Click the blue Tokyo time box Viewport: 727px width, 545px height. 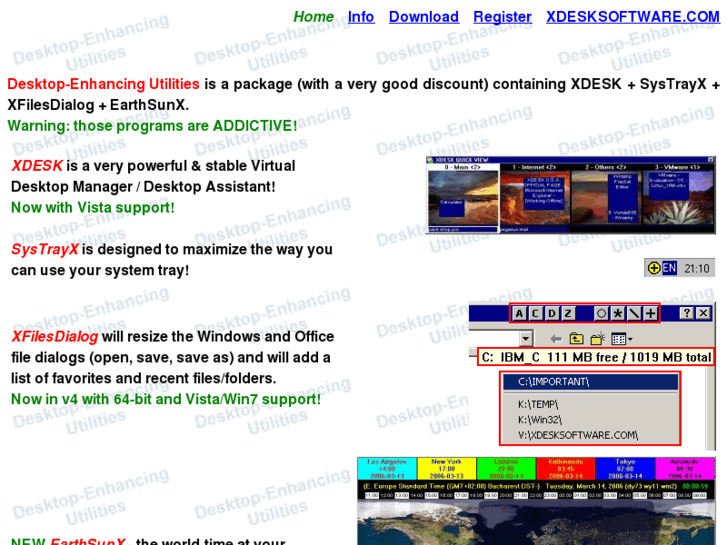tap(625, 468)
